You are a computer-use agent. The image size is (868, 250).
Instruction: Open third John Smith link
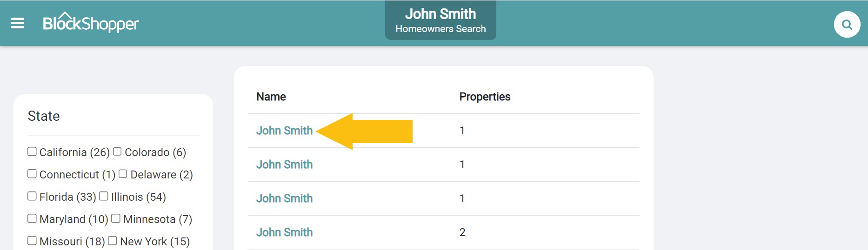(284, 198)
